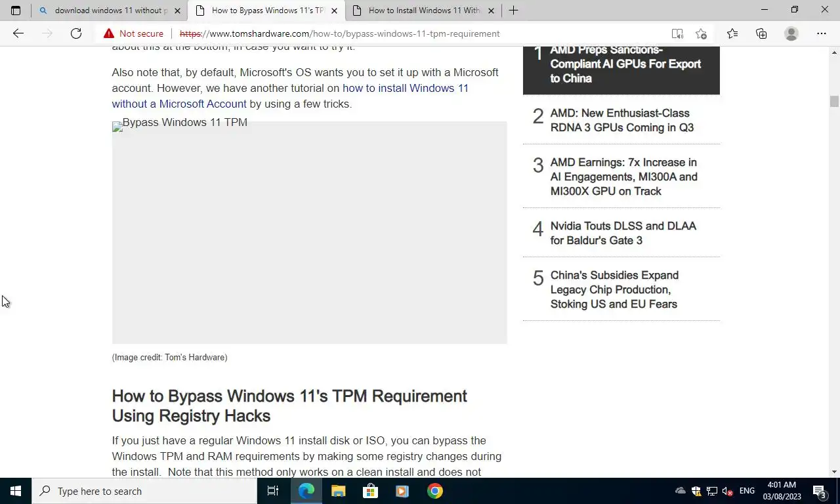Click the taskbar search box
This screenshot has width=840, height=504.
144,491
